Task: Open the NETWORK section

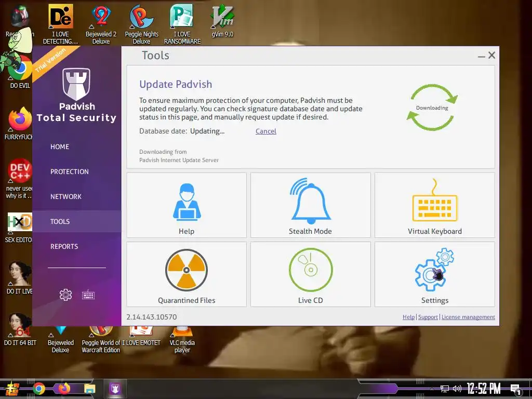Action: [x=66, y=196]
